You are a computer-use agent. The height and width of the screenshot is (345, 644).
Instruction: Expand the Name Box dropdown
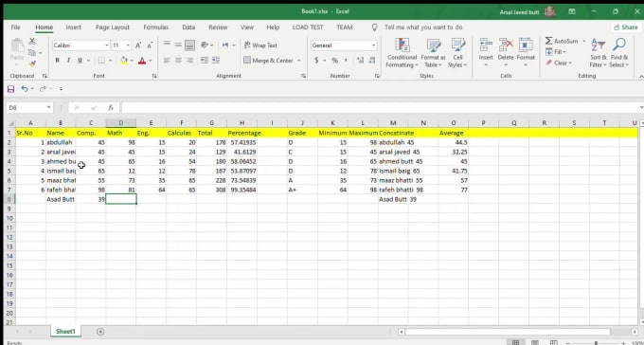coord(49,108)
